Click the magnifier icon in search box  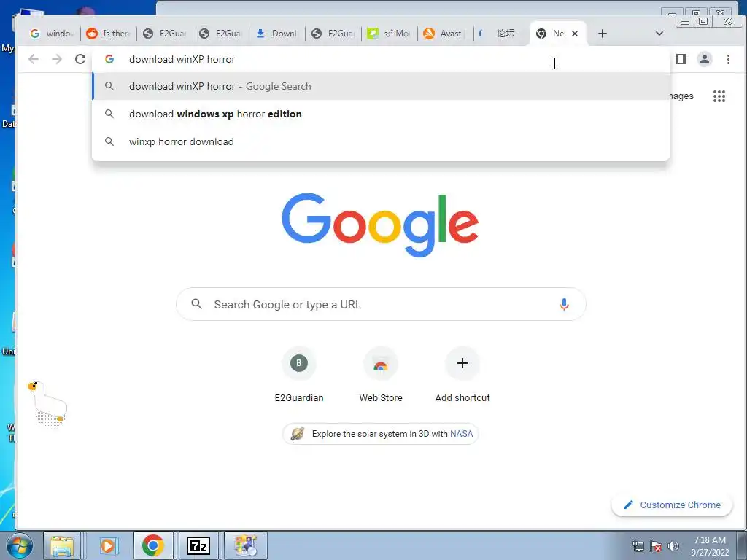197,304
